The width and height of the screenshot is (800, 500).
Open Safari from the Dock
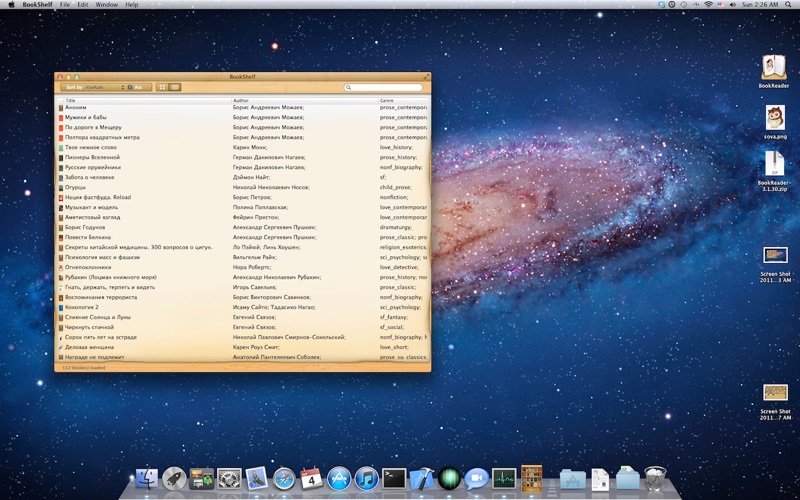click(x=284, y=479)
